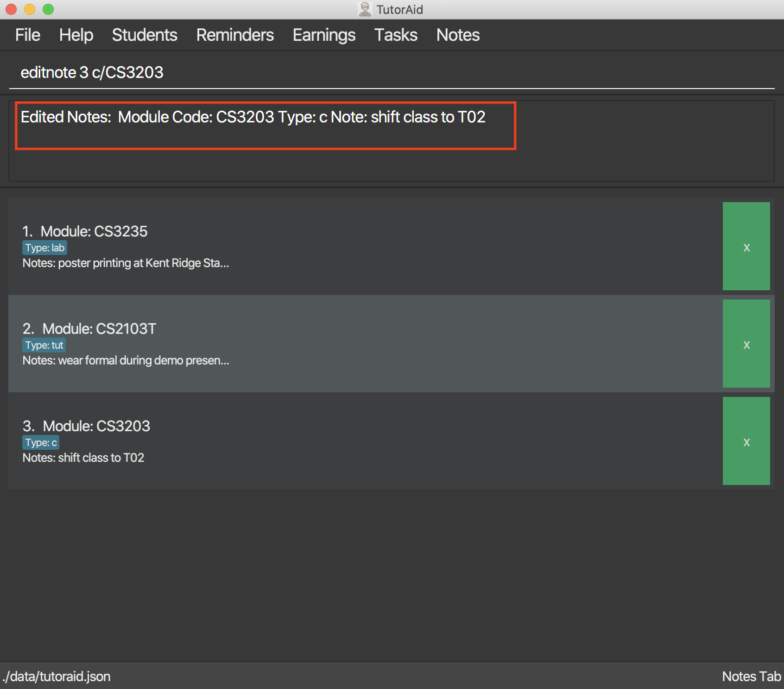Viewport: 784px width, 689px height.
Task: Open the File menu
Action: click(x=28, y=35)
